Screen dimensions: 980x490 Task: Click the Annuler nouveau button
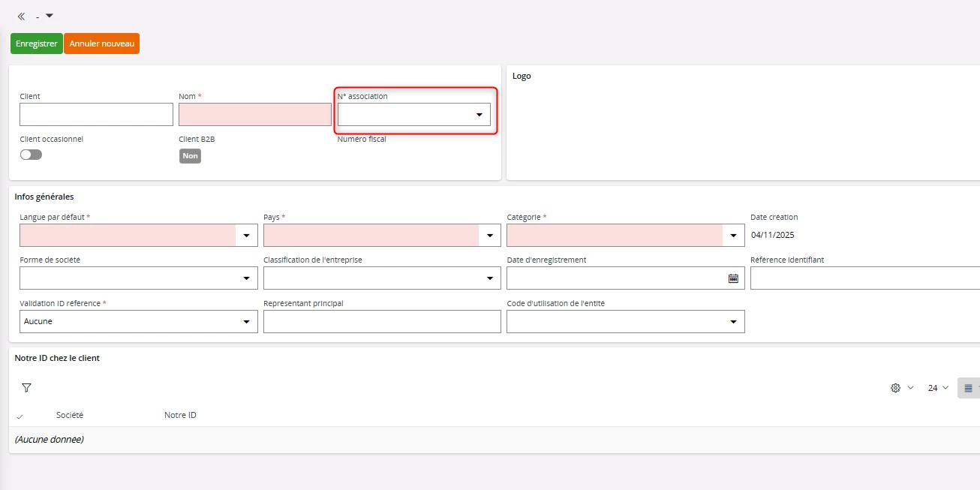pyautogui.click(x=101, y=44)
